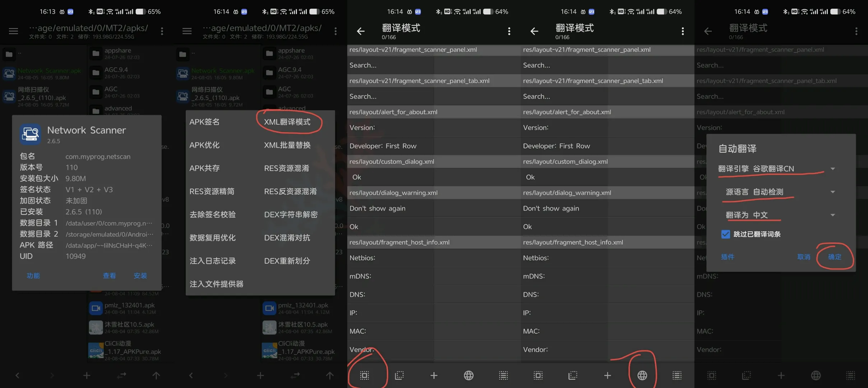Open hamburger menu in the first file manager screenshot
This screenshot has width=868, height=388.
click(x=13, y=31)
